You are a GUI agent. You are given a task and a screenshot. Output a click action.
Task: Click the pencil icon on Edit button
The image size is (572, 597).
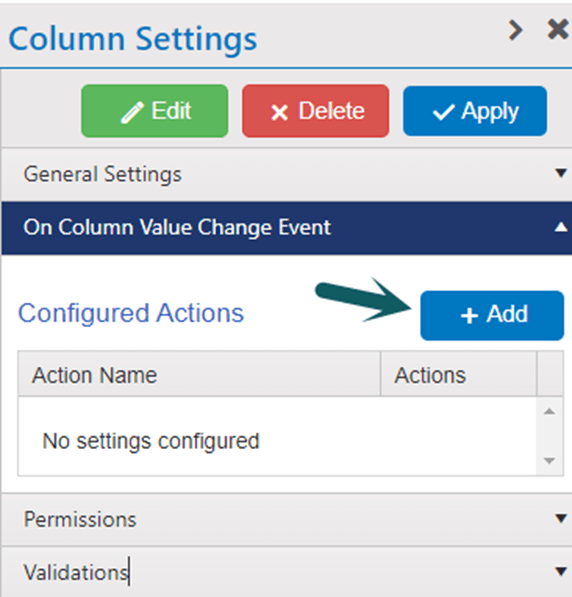click(132, 113)
